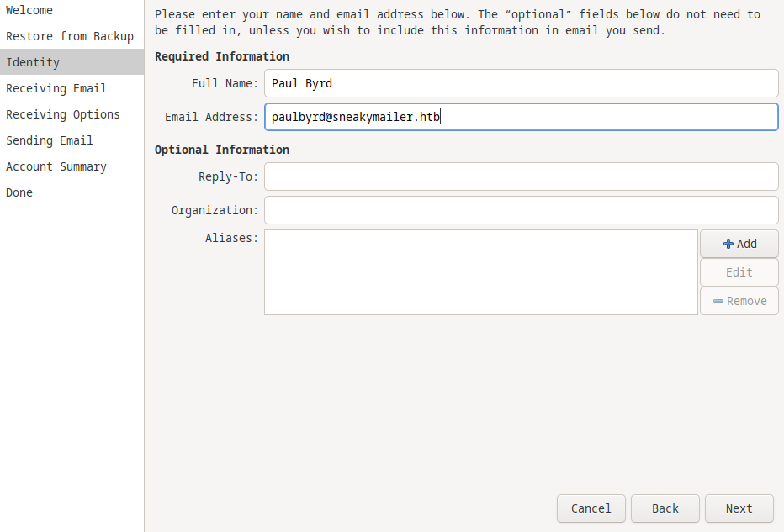This screenshot has height=532, width=784.
Task: Open the Restore from Backup step
Action: (x=70, y=36)
